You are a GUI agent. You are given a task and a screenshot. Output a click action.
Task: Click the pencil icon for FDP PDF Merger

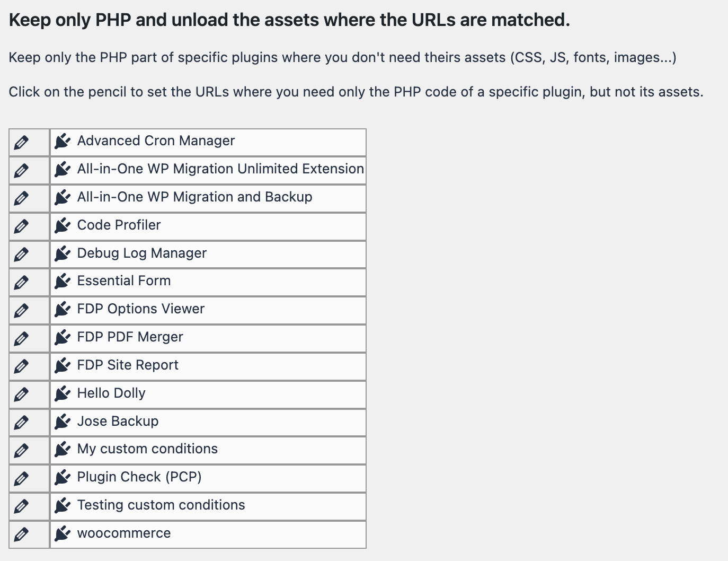pyautogui.click(x=22, y=338)
